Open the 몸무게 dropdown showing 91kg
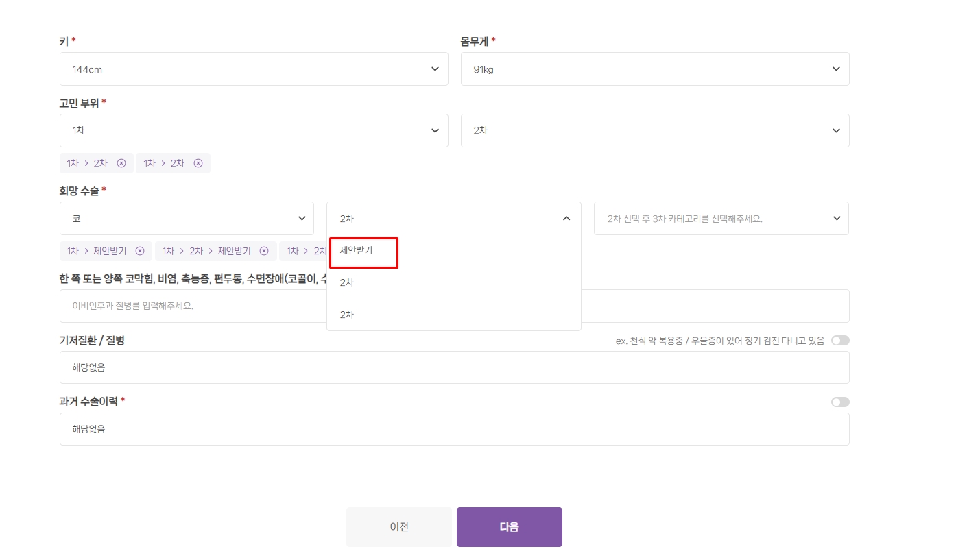 (655, 69)
